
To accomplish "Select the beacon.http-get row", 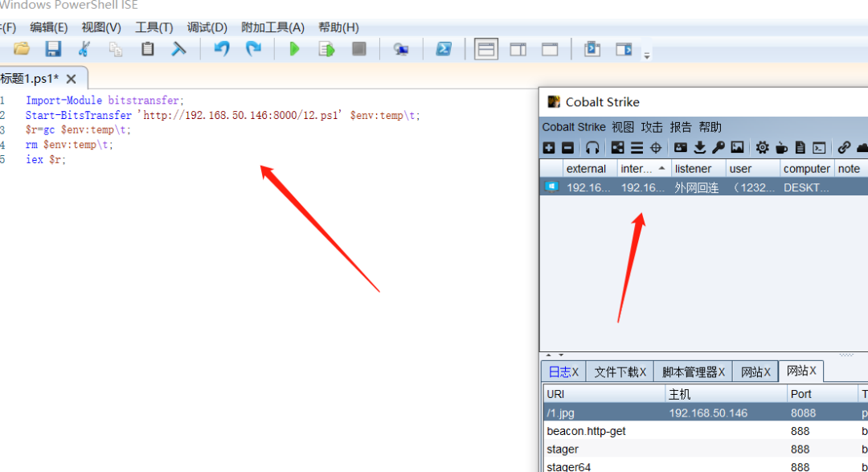I will click(706, 431).
